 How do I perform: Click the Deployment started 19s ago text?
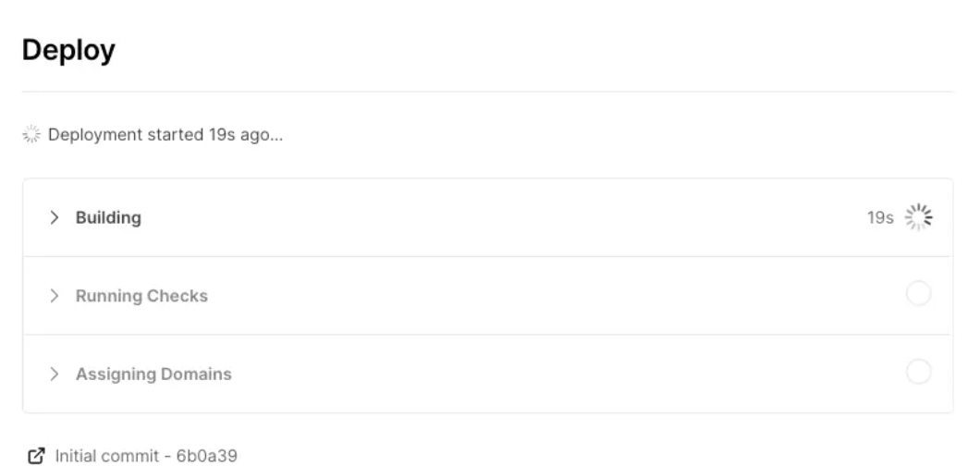tap(165, 134)
